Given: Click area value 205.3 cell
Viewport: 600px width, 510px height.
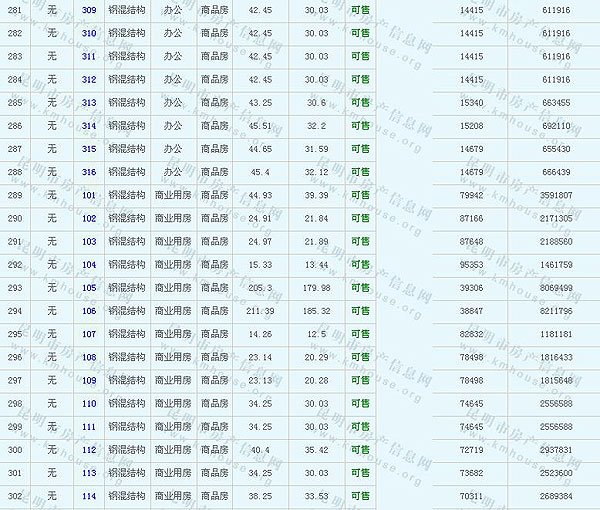Looking at the screenshot, I should (x=259, y=288).
